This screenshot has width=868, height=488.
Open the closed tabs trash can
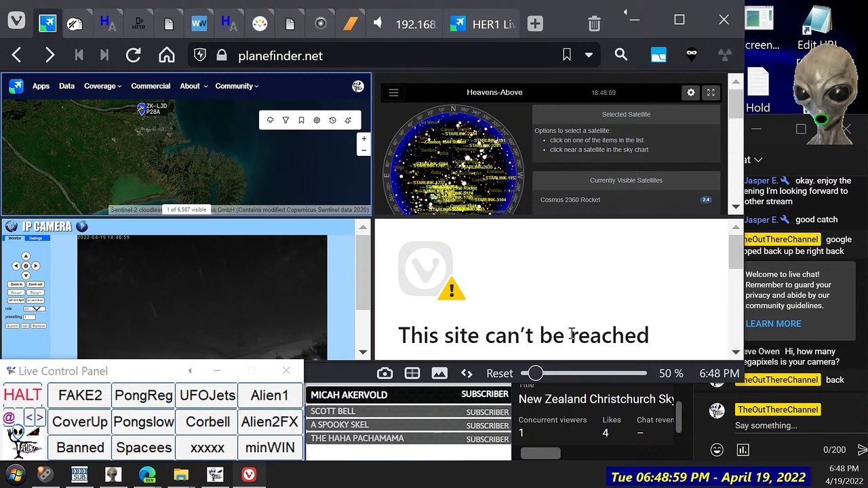594,24
